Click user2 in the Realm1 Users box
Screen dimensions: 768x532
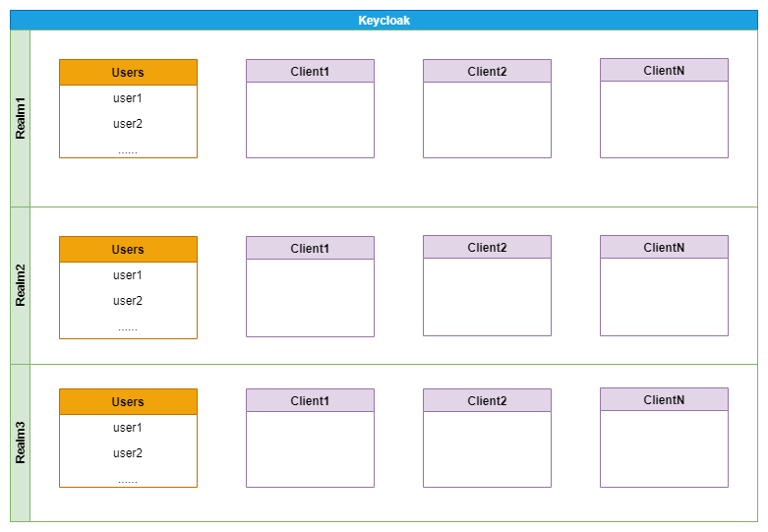click(128, 124)
